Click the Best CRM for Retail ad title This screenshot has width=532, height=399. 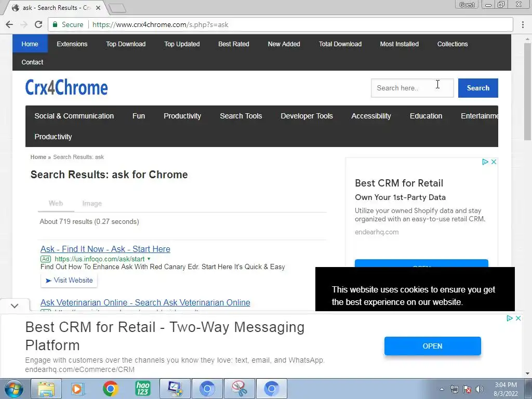pyautogui.click(x=399, y=183)
